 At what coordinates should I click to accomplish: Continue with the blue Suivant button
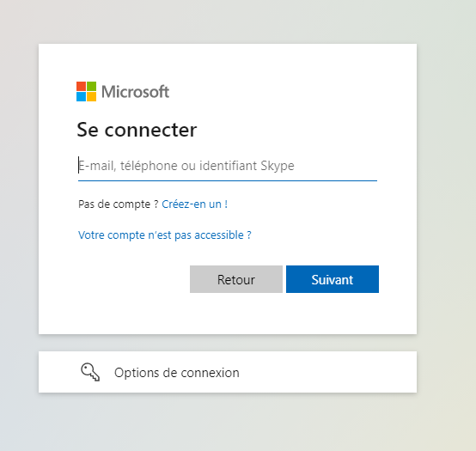[x=333, y=279]
